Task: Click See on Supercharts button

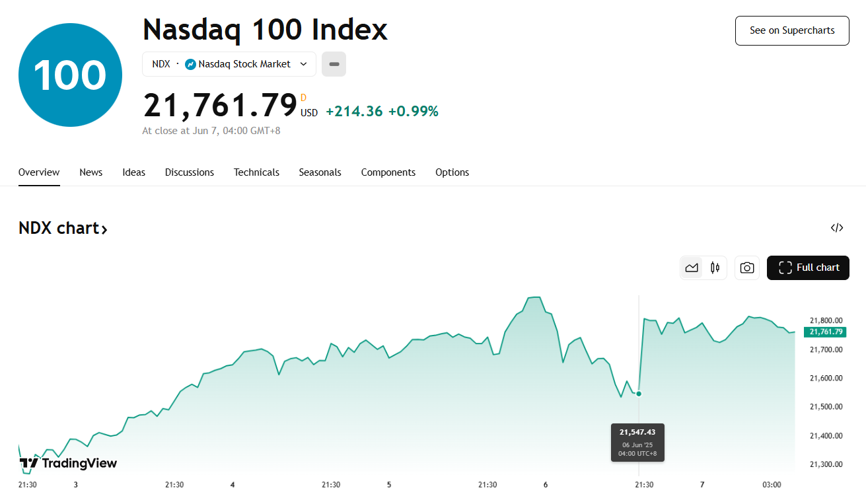Action: [x=792, y=30]
